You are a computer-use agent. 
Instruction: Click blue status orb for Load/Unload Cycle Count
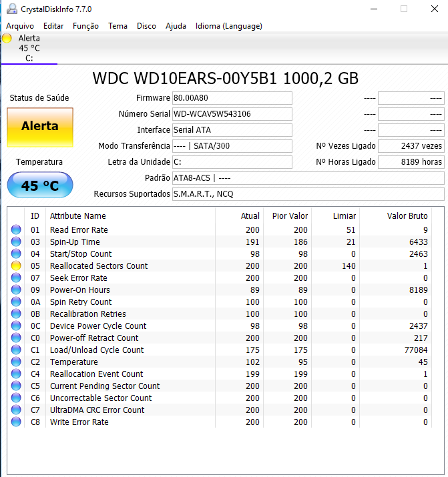pyautogui.click(x=16, y=350)
